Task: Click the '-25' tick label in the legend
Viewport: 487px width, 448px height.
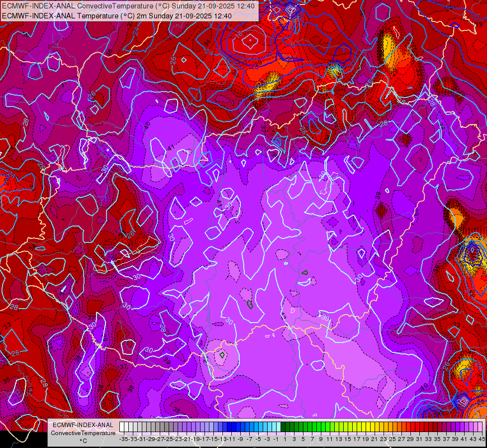Action: coord(169,440)
